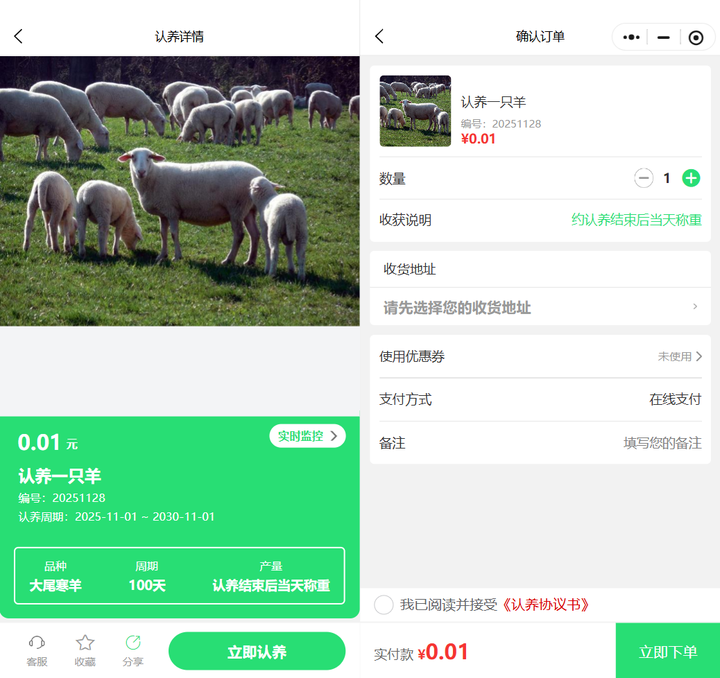Open 使用优惠券 coupon selection
The width and height of the screenshot is (720, 678).
540,357
